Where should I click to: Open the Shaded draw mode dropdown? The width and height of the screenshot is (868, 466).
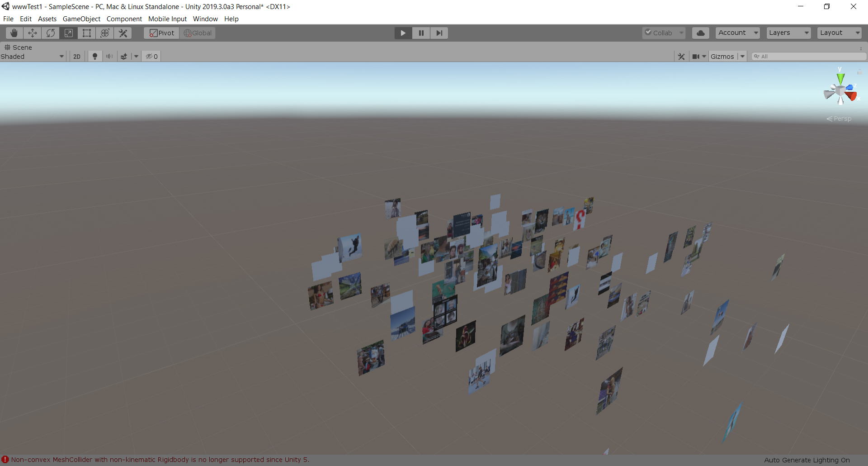point(33,57)
